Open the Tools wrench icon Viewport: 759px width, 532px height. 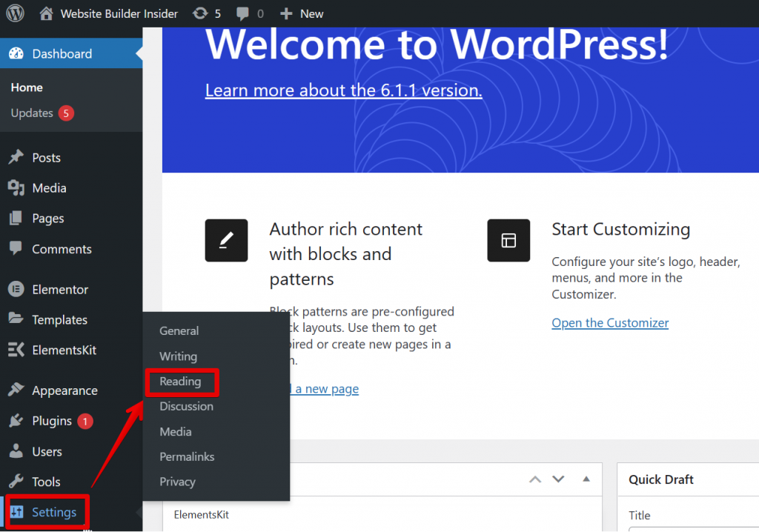tap(16, 482)
